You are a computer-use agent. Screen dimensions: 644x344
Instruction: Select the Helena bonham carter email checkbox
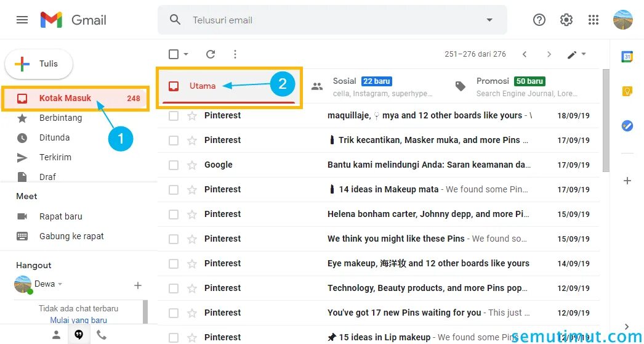[174, 215]
